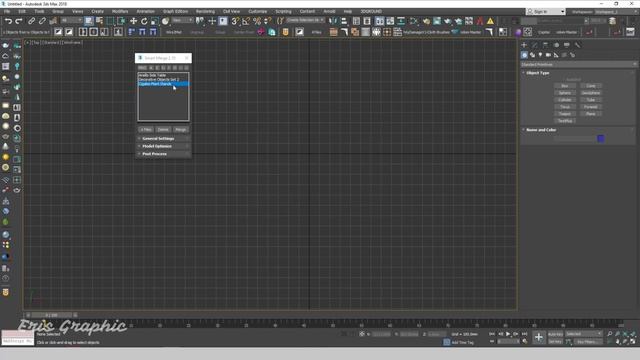Click the large Set Keys plus button

click(539, 338)
